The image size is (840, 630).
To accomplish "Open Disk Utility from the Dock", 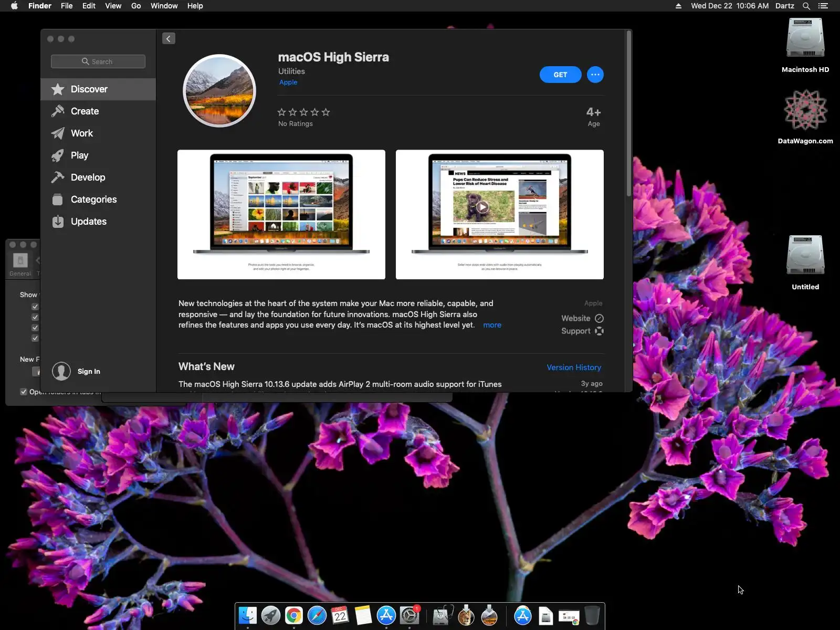I will tap(442, 615).
